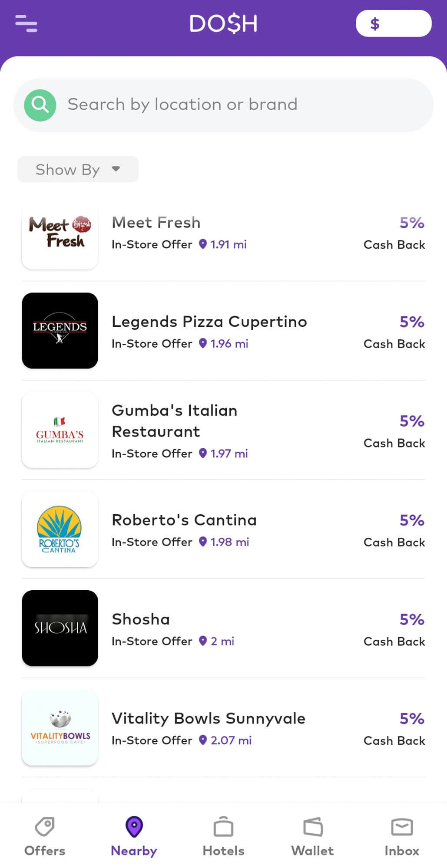Tap the 1.96 mi distance for Legends Pizza
447x868 pixels.
[229, 344]
